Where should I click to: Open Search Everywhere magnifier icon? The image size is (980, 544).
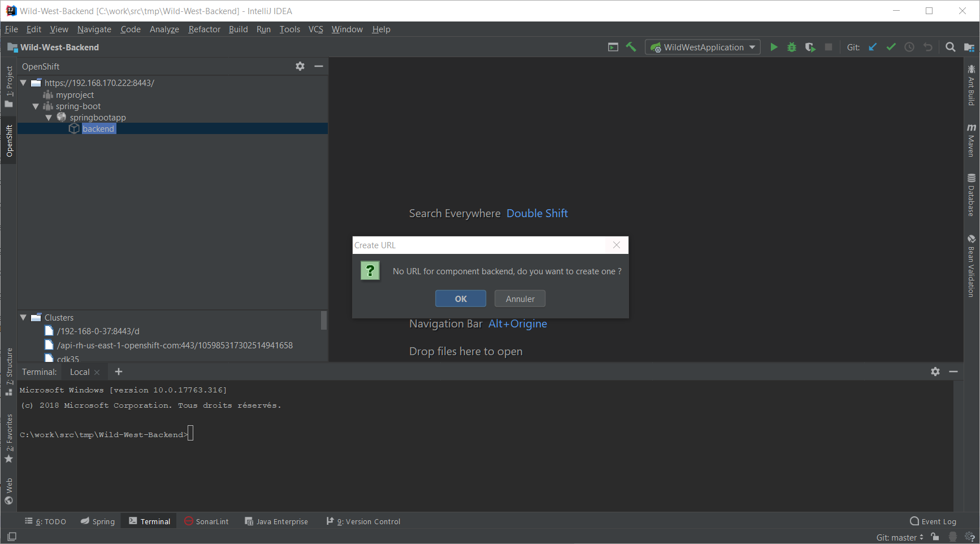pyautogui.click(x=951, y=48)
